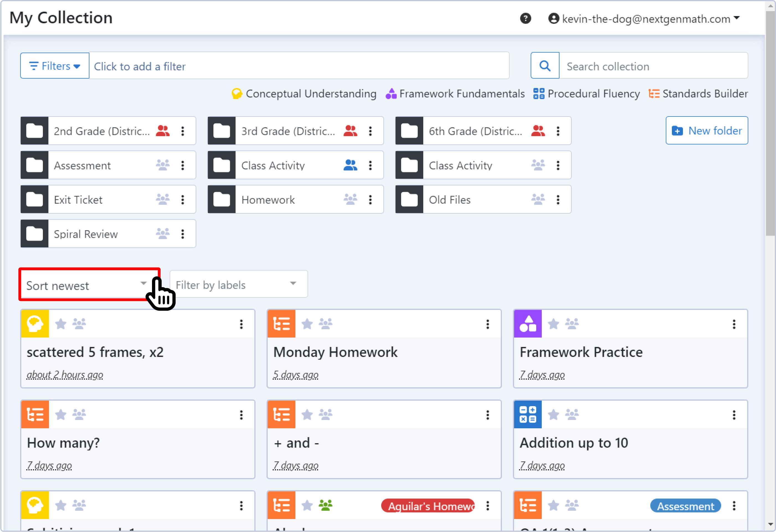
Task: Open more options for Spiral Review folder
Action: tap(183, 234)
